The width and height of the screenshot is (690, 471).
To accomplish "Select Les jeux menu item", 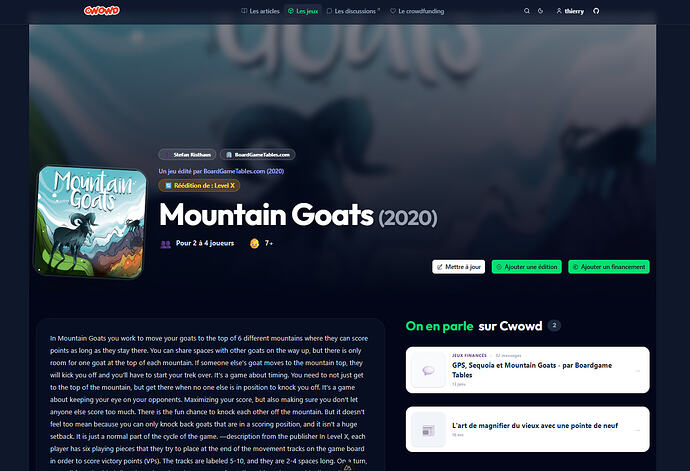I will click(303, 11).
